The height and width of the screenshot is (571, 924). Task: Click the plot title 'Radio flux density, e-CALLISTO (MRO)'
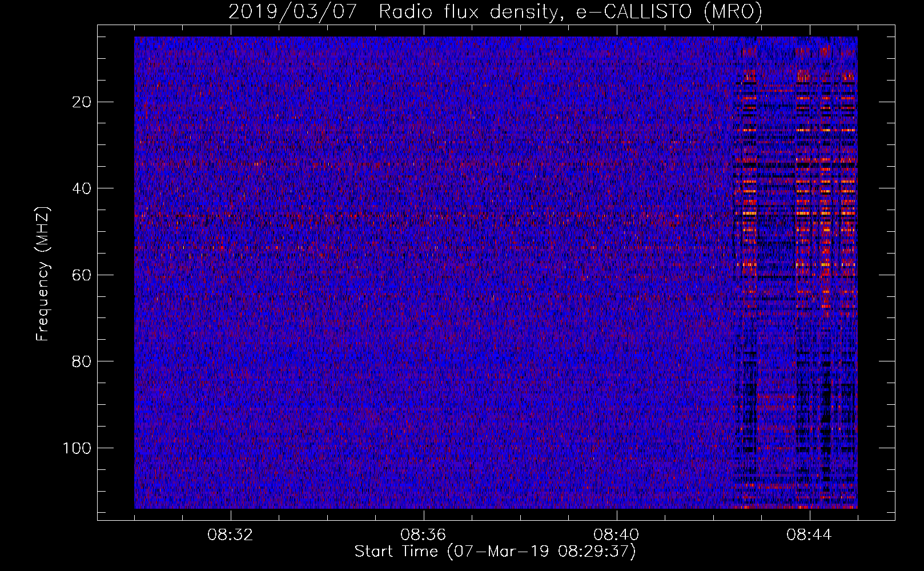point(570,11)
